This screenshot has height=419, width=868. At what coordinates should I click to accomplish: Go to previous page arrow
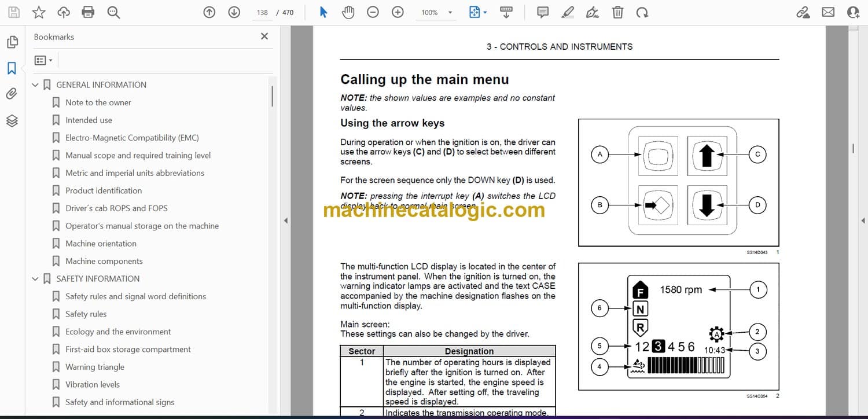click(209, 12)
